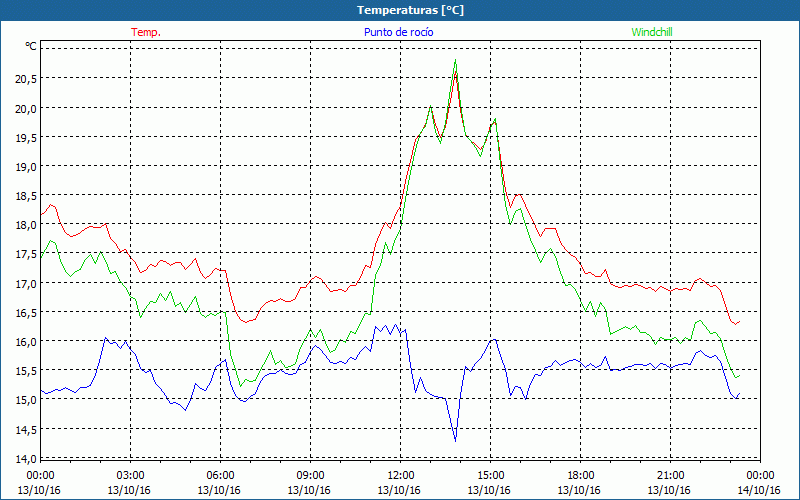
Task: Click the 20,0 y-axis value
Action: [24, 108]
